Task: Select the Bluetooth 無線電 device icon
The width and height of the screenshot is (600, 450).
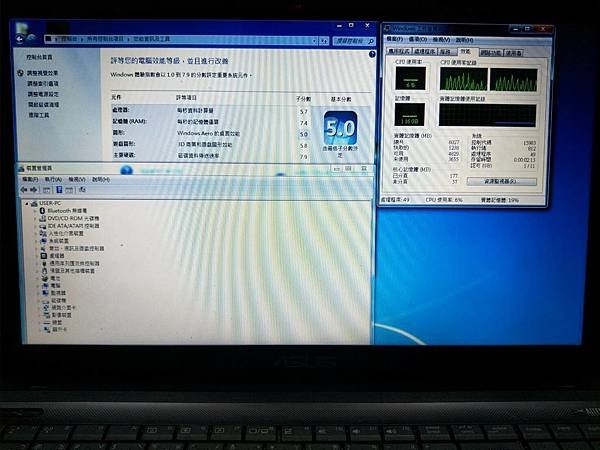Action: click(x=42, y=211)
